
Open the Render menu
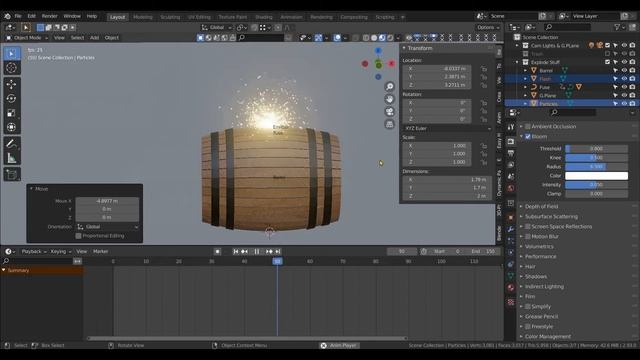click(49, 16)
